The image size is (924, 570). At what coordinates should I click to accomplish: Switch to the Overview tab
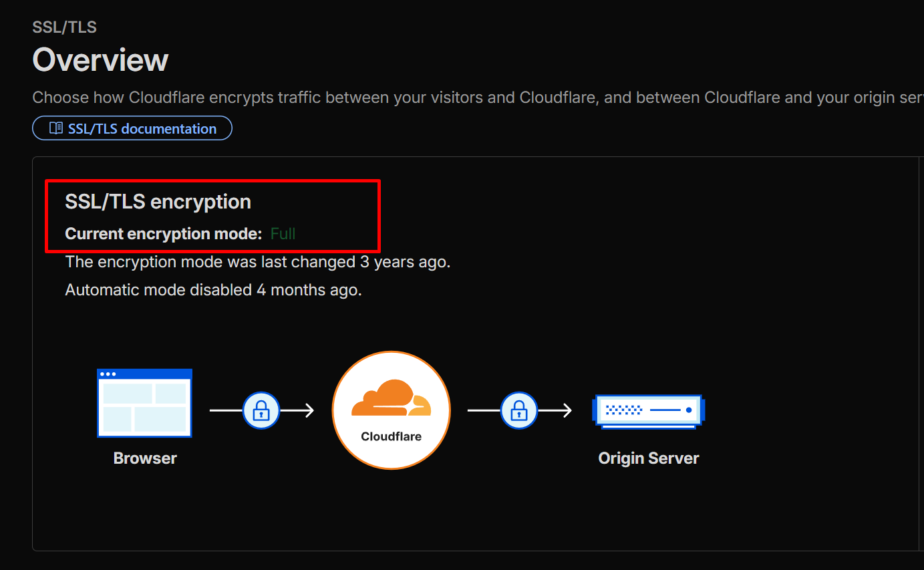point(100,60)
